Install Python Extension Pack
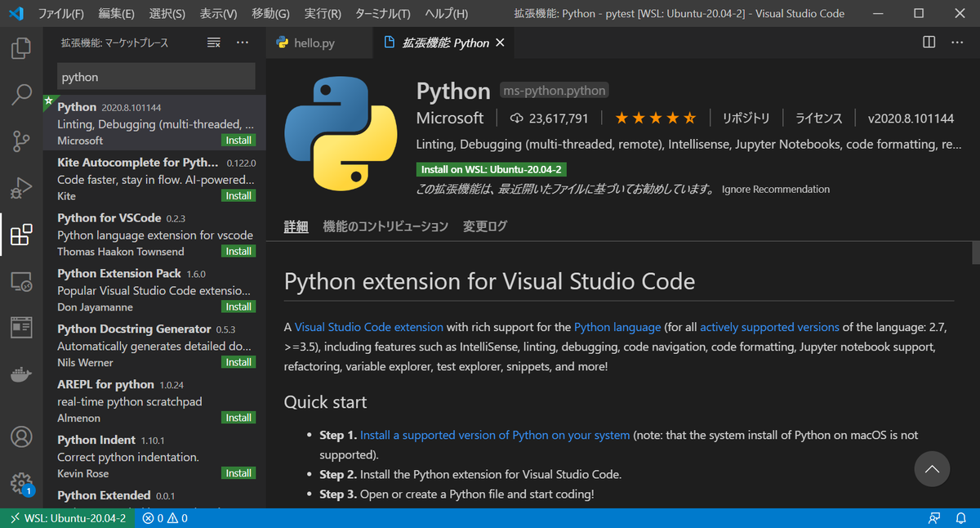Screen dimensions: 980x528 (x=238, y=307)
